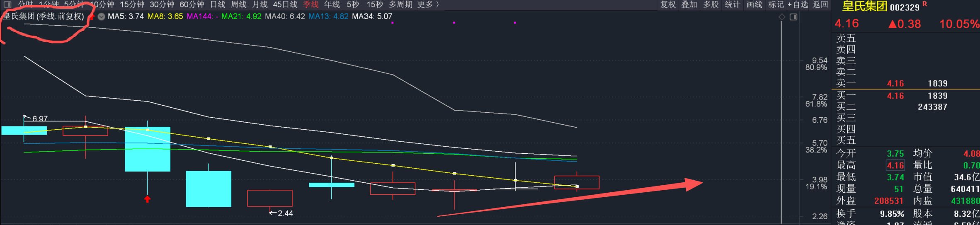Open the 统计 statistics button
980x225 pixels.
click(x=732, y=4)
